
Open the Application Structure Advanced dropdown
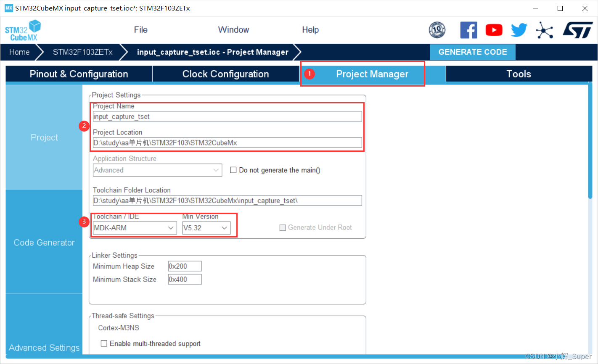click(157, 170)
